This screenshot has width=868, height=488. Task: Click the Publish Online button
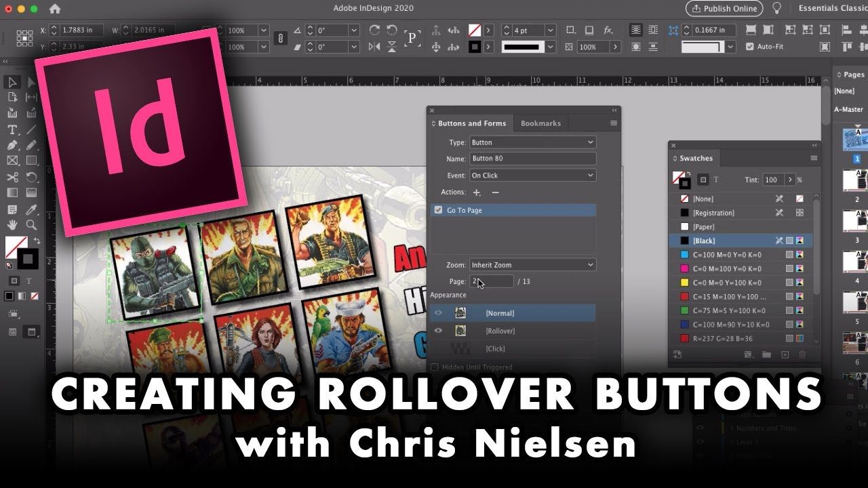724,8
